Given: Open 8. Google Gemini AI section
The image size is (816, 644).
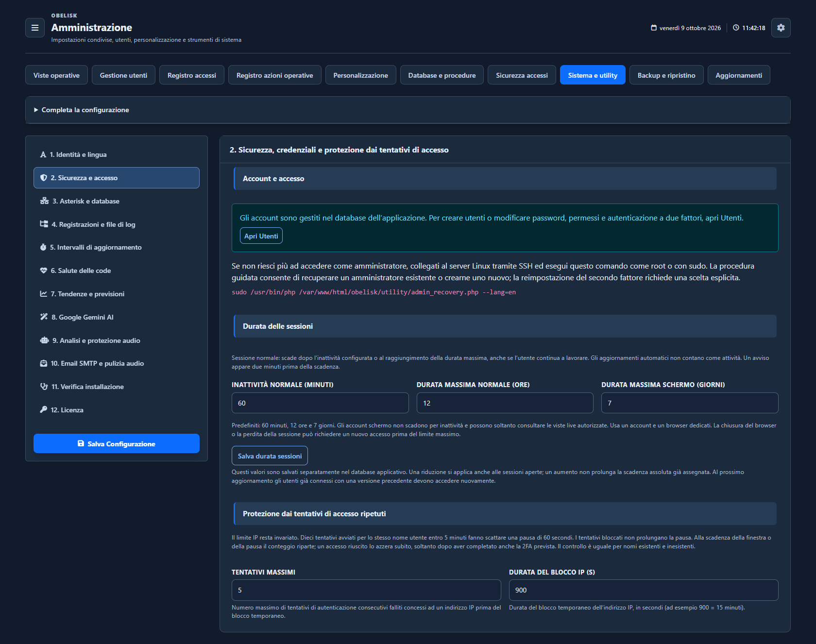Looking at the screenshot, I should [x=117, y=317].
